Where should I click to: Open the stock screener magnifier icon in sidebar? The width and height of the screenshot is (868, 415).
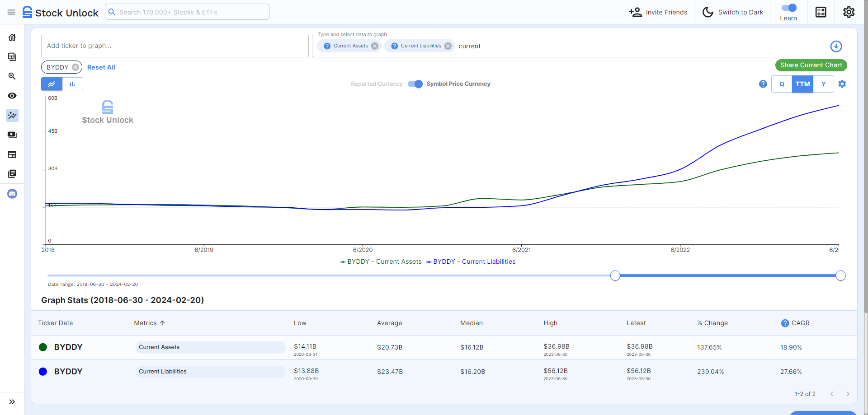(12, 76)
